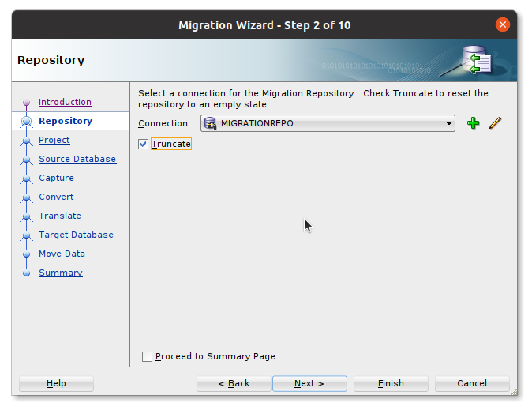
Task: Go back with the Back button
Action: tap(234, 383)
